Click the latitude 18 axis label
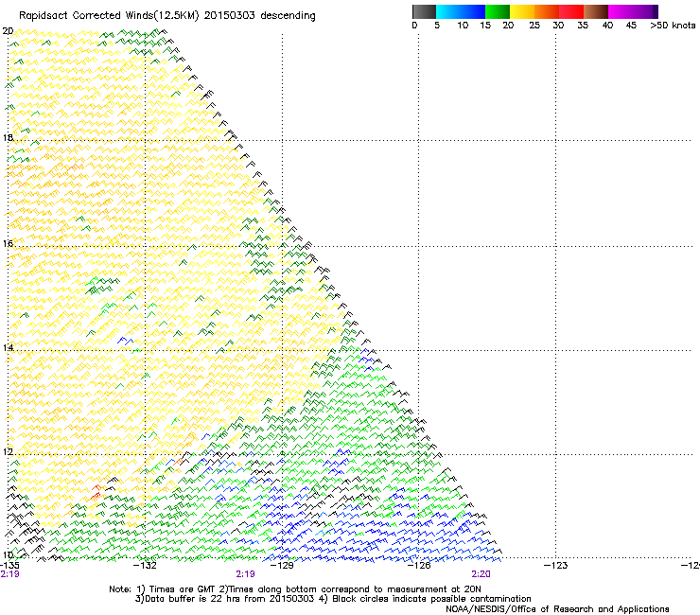This screenshot has height=615, width=700. point(8,137)
